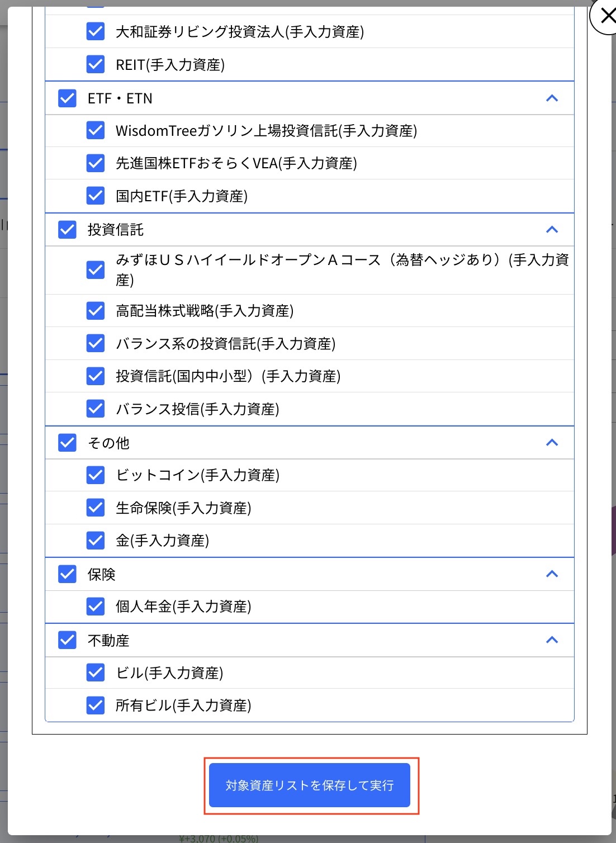Toggle 個人年金(手入力資産) checkbox

click(95, 606)
